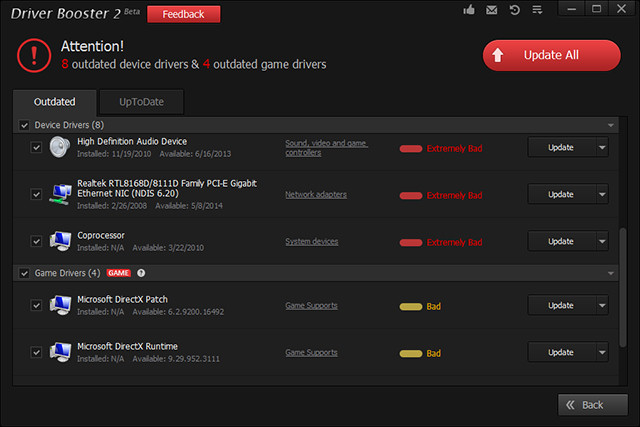The width and height of the screenshot is (640, 427).
Task: Click the network icon for Realtek Ethernet NIC
Action: (60, 194)
